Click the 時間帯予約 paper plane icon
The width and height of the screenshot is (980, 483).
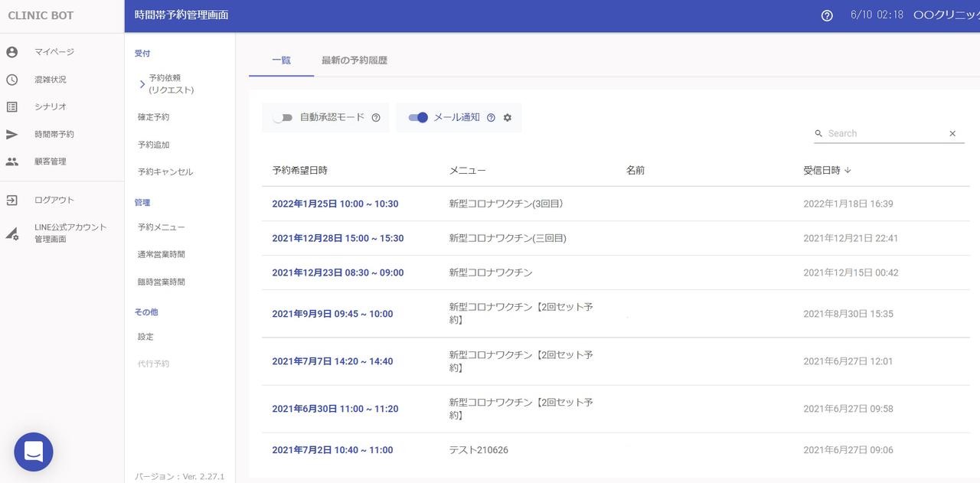coord(11,135)
